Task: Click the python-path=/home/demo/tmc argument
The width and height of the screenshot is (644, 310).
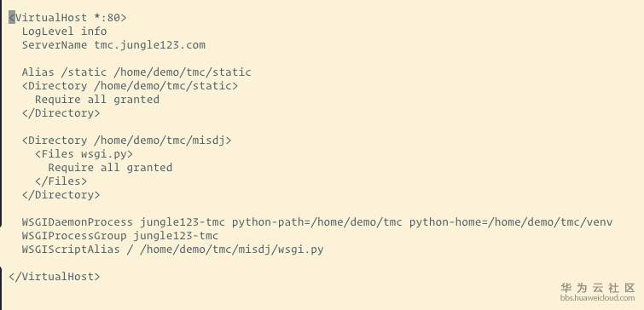Action: (317, 222)
